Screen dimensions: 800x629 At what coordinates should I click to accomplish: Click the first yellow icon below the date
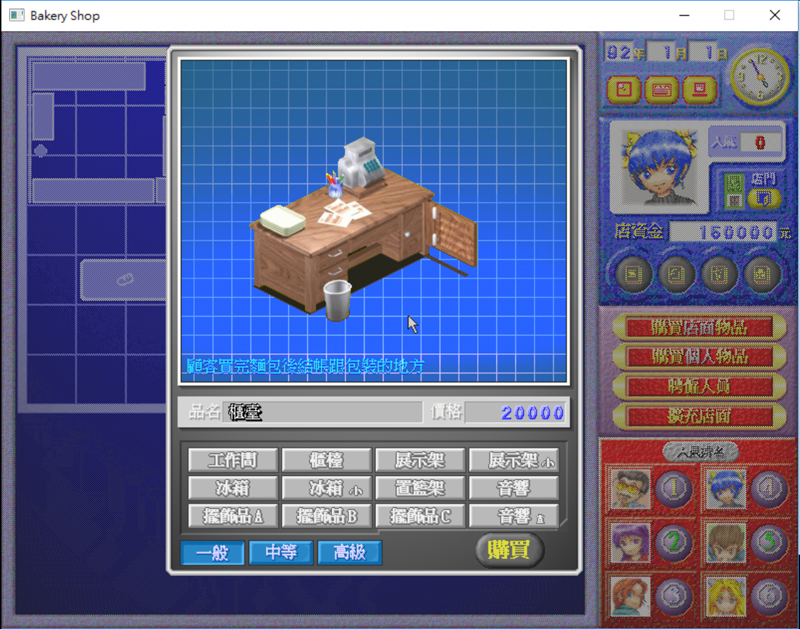(624, 90)
